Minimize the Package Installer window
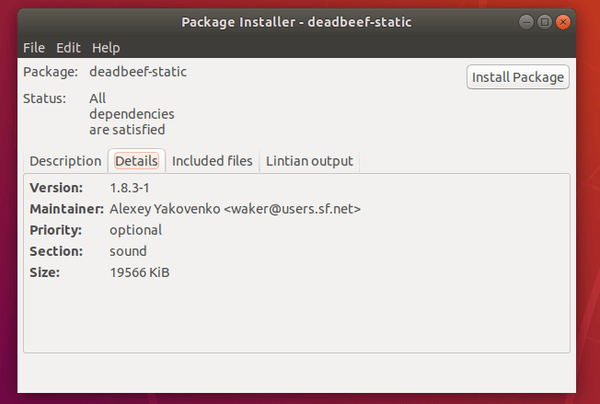This screenshot has height=404, width=600. tap(526, 22)
